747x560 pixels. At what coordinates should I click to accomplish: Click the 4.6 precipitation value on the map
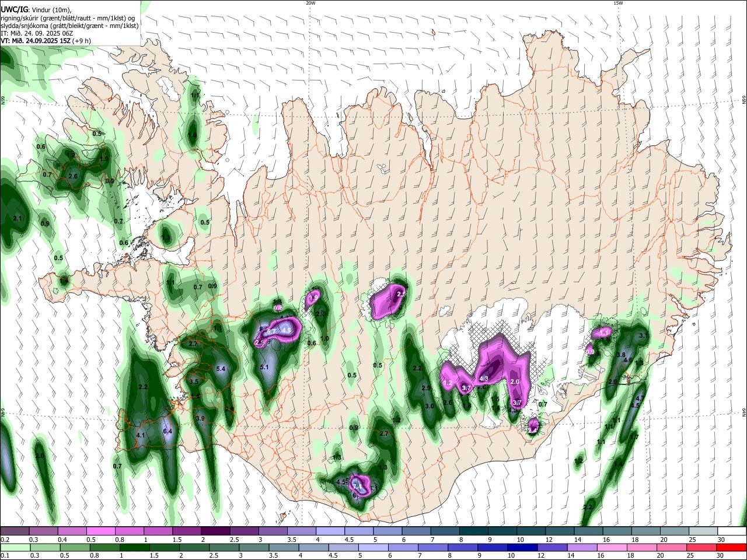click(628, 360)
